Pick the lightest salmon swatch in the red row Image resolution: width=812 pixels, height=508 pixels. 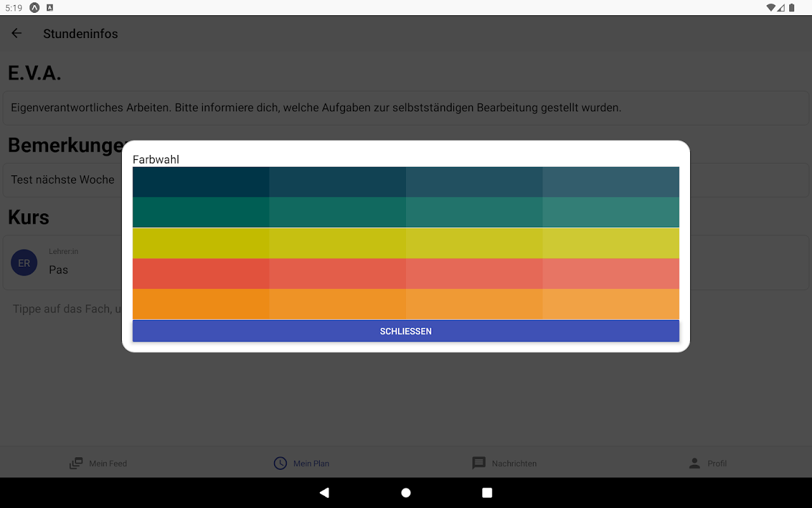(611, 274)
